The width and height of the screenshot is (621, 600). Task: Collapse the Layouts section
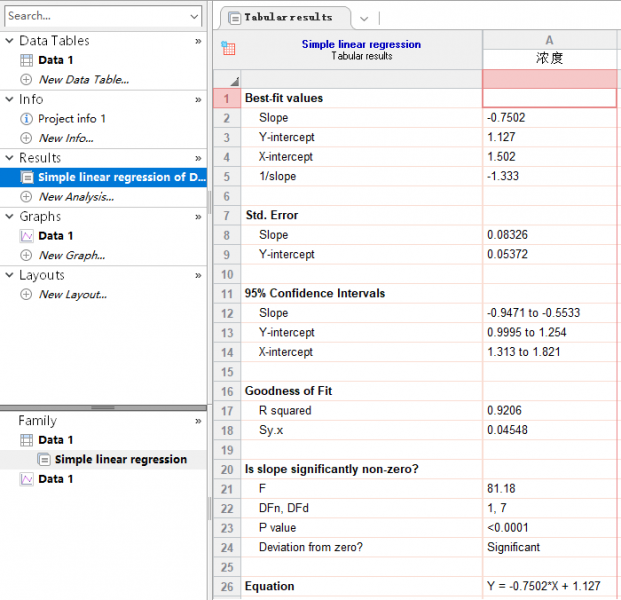point(10,275)
